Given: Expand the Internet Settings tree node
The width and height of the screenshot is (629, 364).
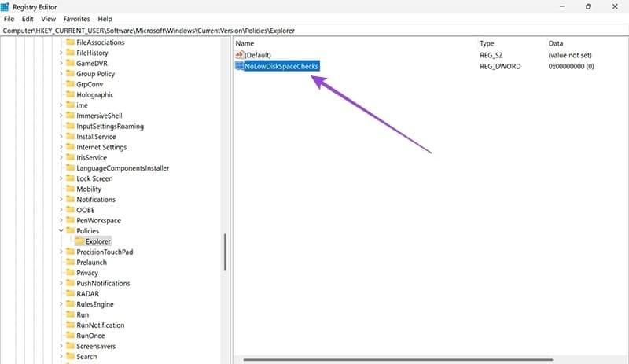Looking at the screenshot, I should click(61, 147).
